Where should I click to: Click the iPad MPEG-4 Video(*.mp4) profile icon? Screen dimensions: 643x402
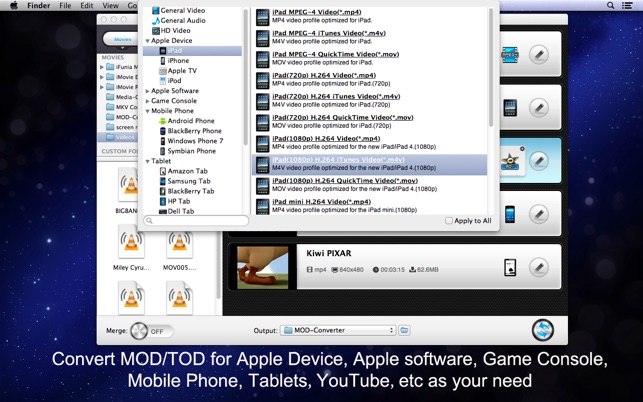(x=262, y=18)
